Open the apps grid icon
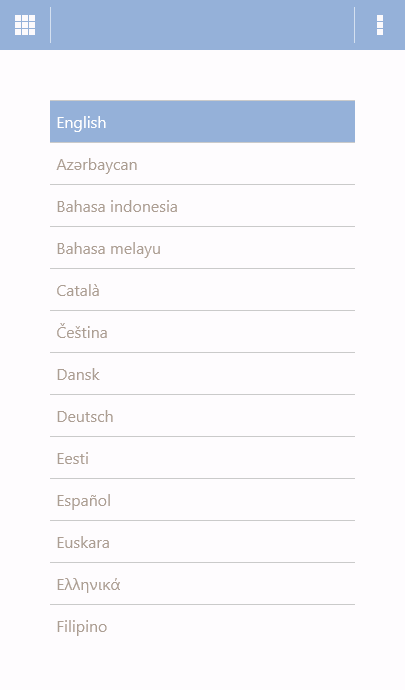The width and height of the screenshot is (405, 690). tap(25, 25)
